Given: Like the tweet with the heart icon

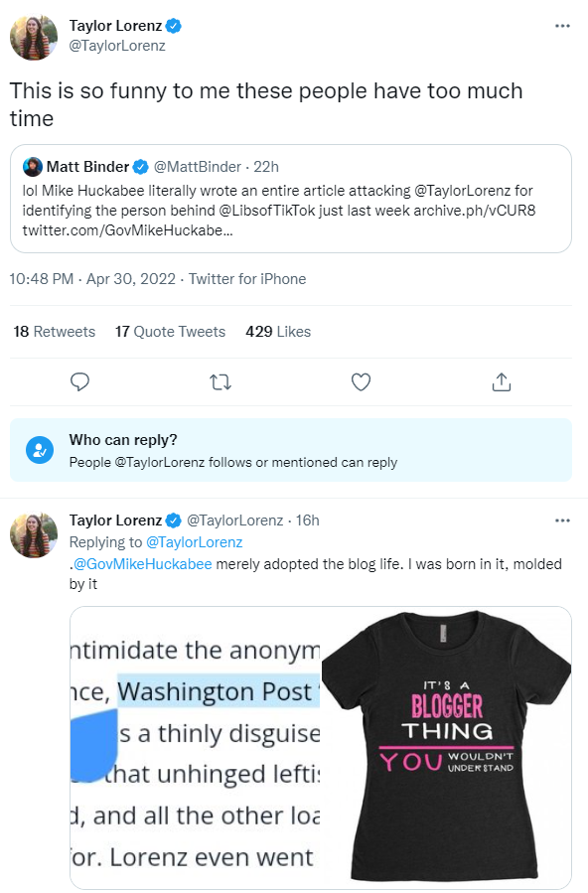Looking at the screenshot, I should click(x=361, y=381).
